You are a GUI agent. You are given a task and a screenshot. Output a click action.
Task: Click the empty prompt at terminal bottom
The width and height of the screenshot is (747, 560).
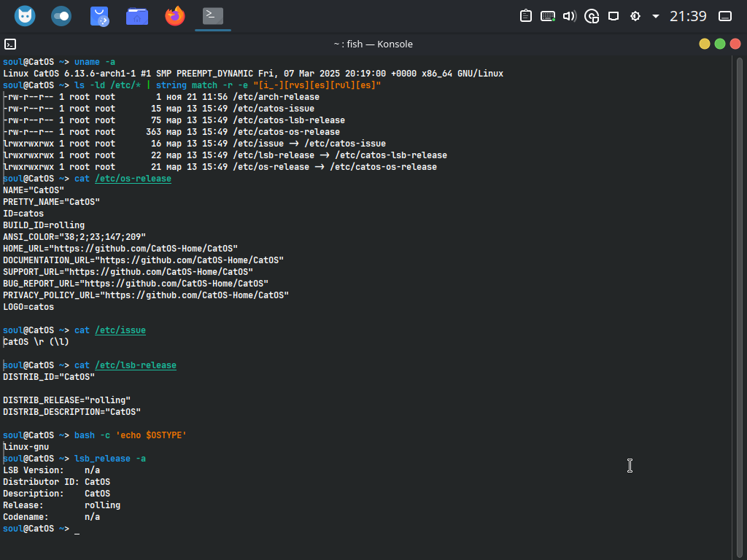[x=42, y=529]
